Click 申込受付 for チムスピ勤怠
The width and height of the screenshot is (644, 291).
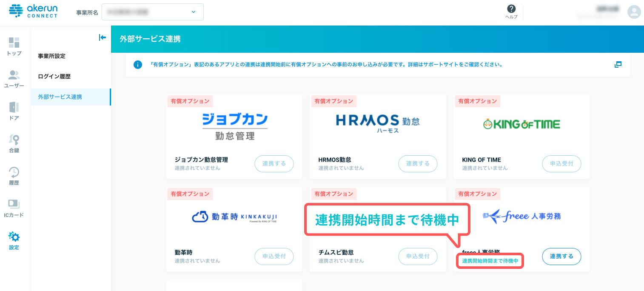[418, 257]
